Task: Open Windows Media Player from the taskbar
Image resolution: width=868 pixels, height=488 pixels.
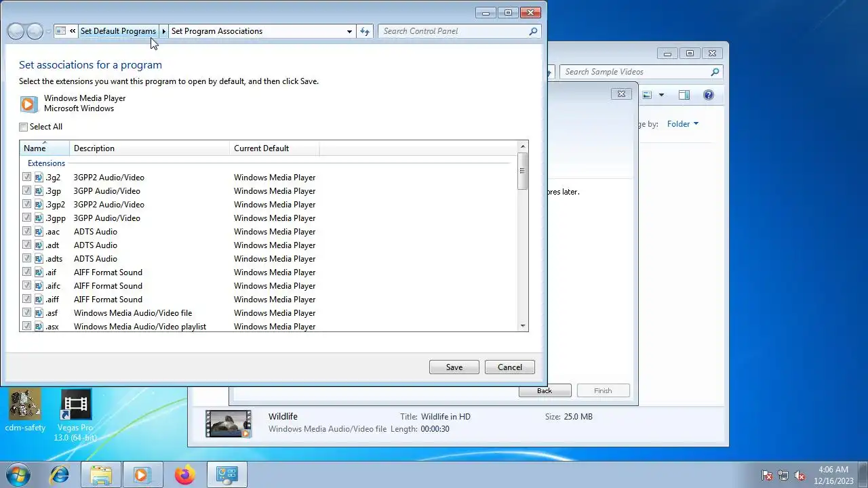Action: click(142, 474)
